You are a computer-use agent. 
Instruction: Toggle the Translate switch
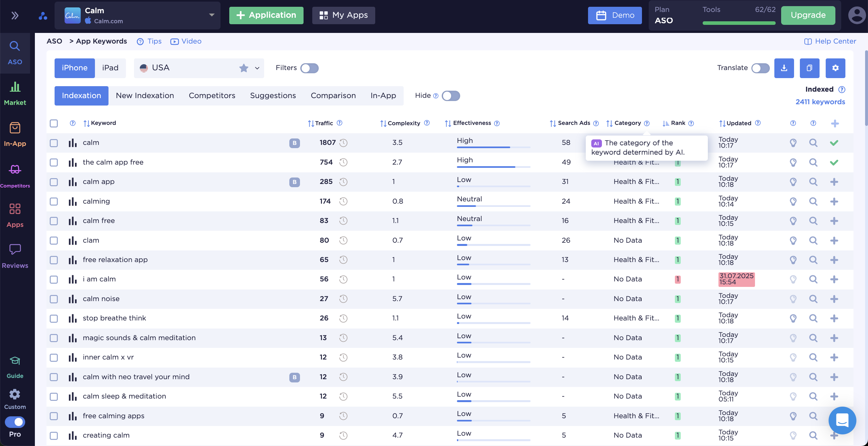(760, 68)
